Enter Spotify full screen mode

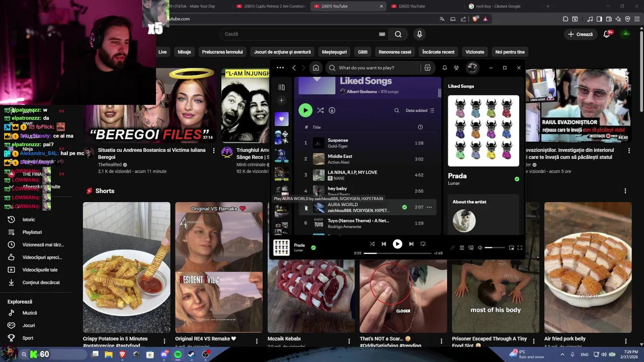(520, 248)
